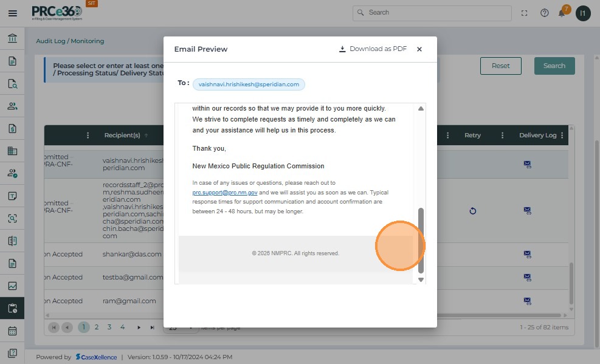Open delivery log envelope for testba@gmail.com row
Screen dimensions: 600x364
pos(527,277)
